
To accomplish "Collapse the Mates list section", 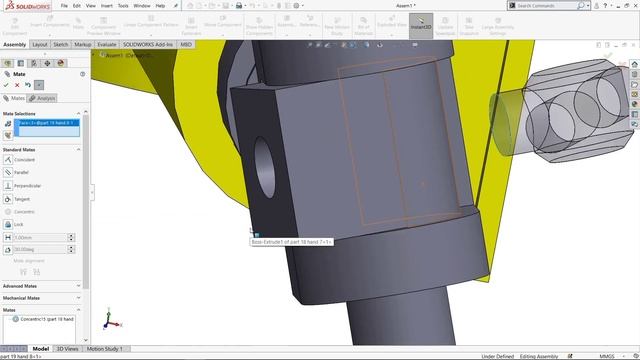I will click(x=78, y=310).
